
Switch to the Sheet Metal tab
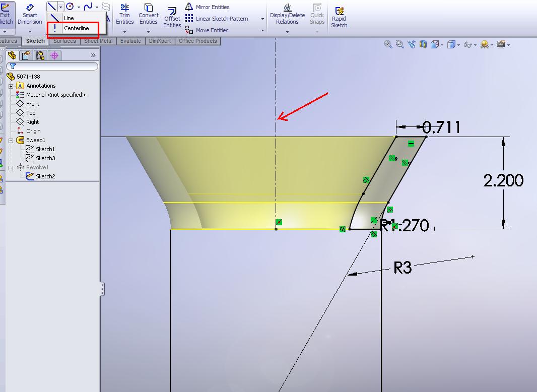pos(98,41)
